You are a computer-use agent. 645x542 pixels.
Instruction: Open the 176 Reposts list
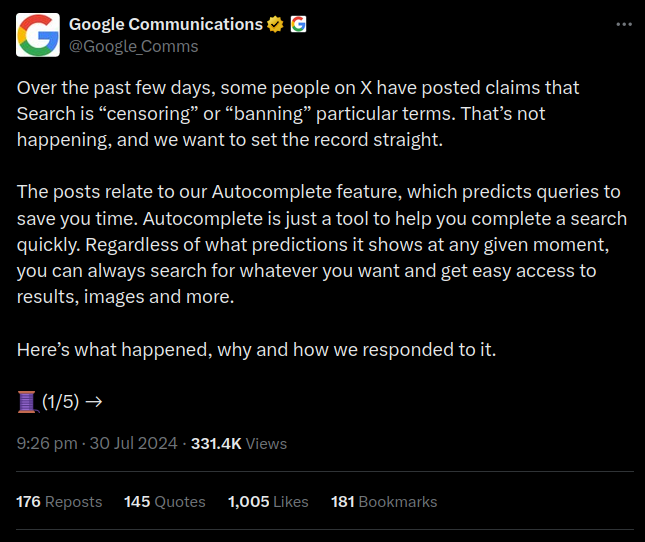click(x=59, y=501)
